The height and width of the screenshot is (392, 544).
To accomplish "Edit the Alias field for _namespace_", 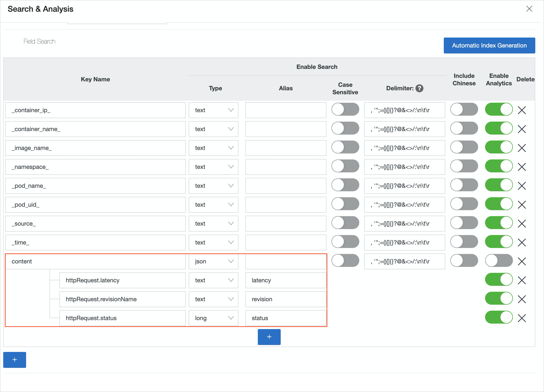I will coord(286,167).
